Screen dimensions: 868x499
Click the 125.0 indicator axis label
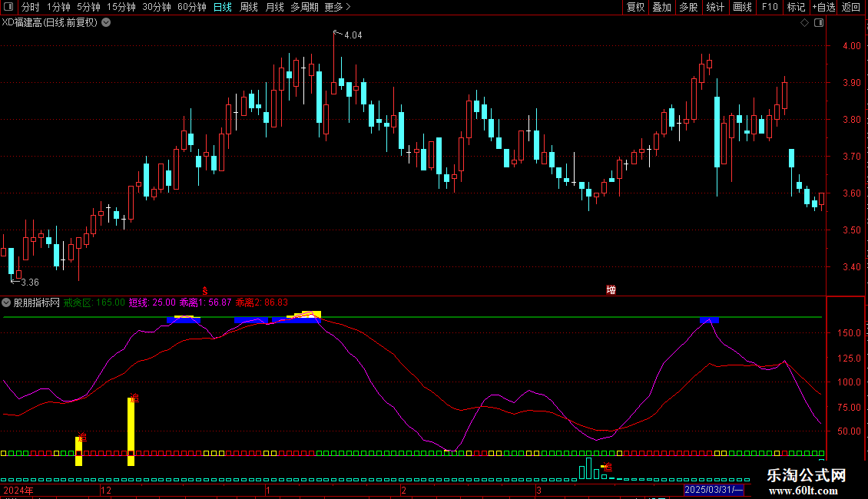[x=849, y=359]
